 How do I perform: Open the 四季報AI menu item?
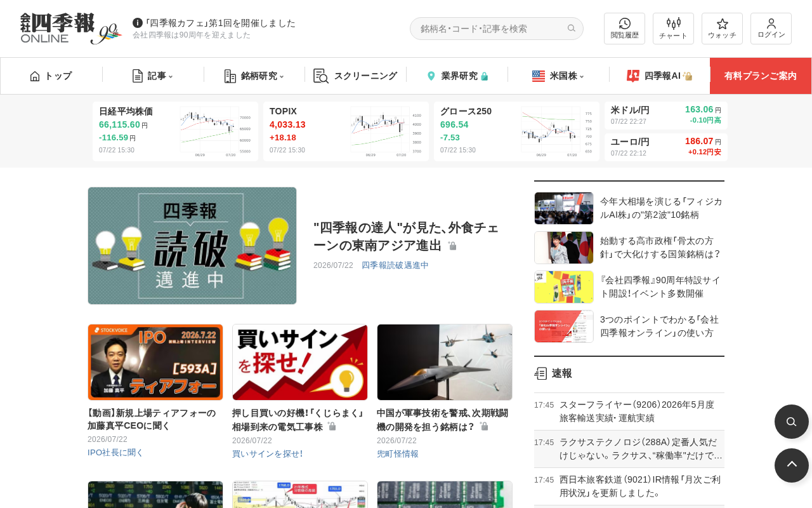tap(659, 76)
